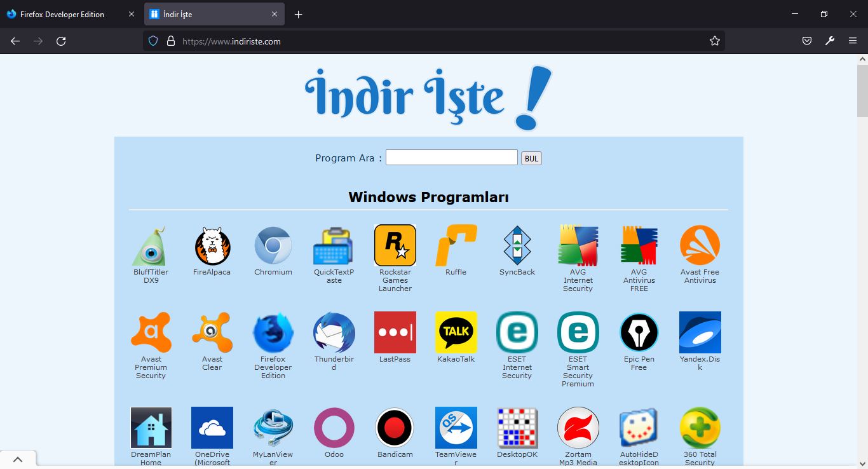Viewport: 868px width, 469px height.
Task: Reload the current page
Action: (x=61, y=41)
